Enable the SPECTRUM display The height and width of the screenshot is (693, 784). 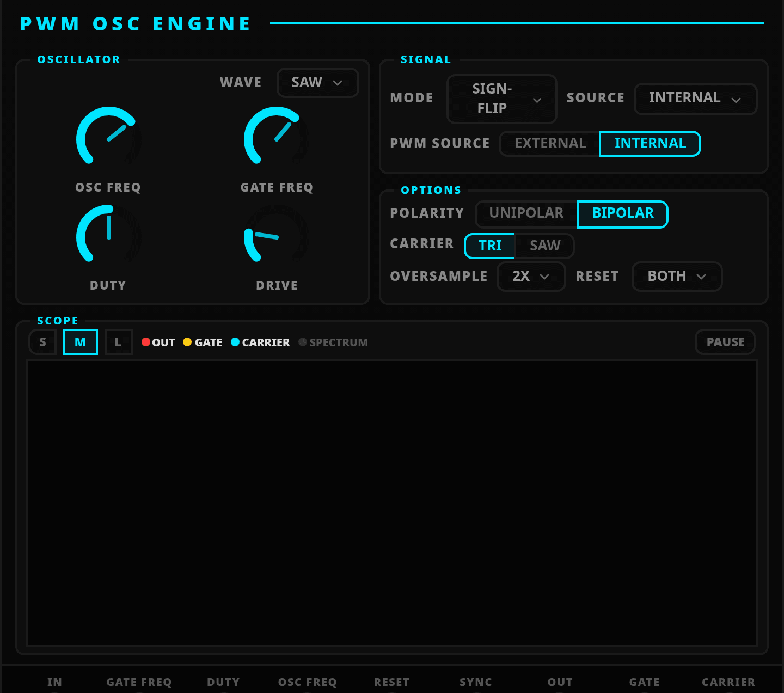333,342
